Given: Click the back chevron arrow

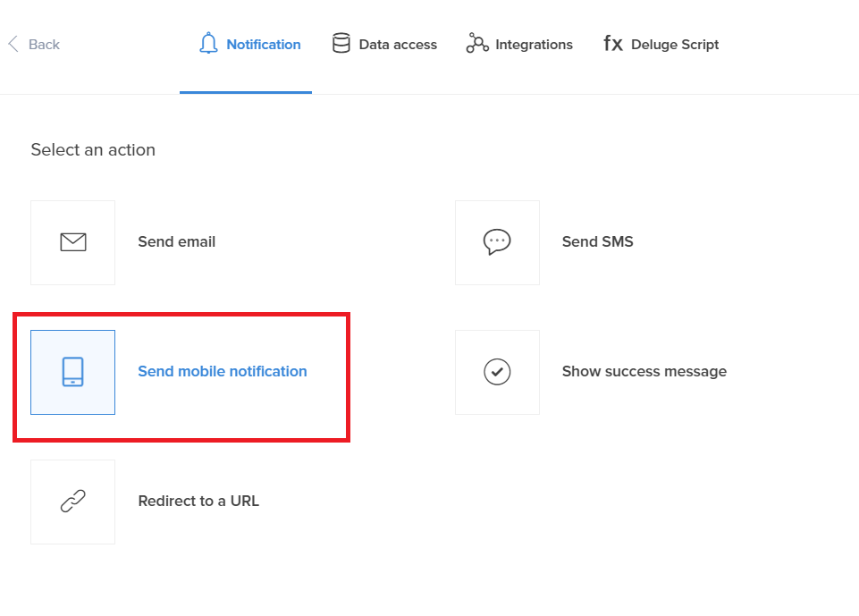Looking at the screenshot, I should (13, 43).
